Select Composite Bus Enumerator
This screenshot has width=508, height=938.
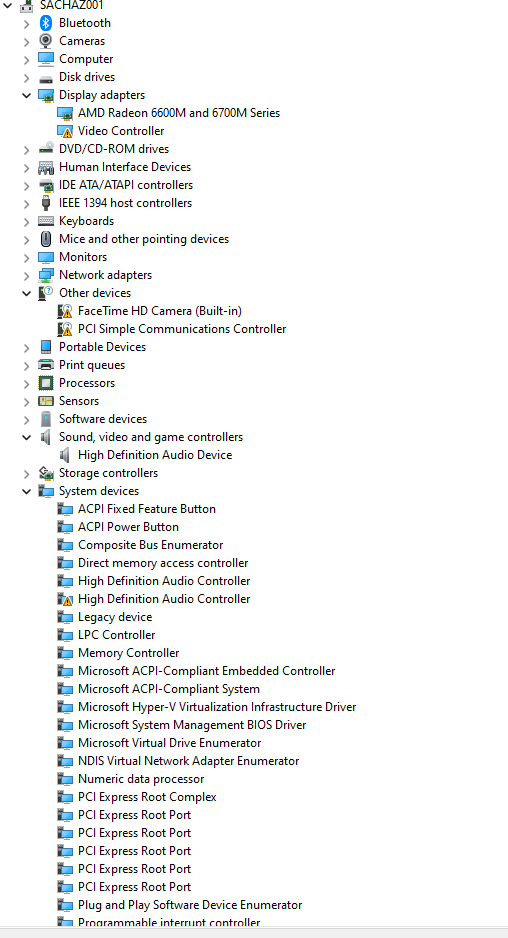click(x=150, y=544)
